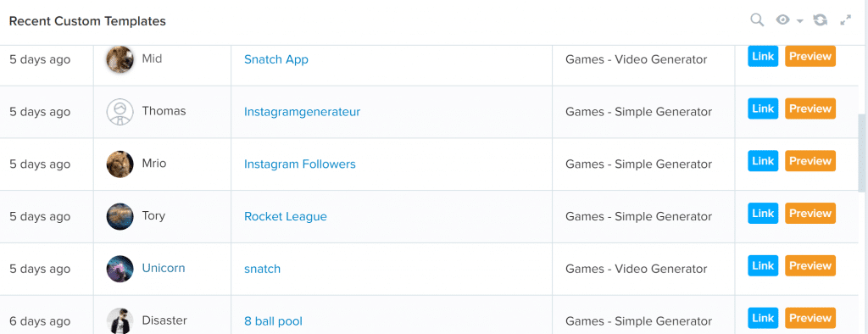Click the vertical scrollbar on the right edge
The image size is (868, 334).
(x=862, y=153)
